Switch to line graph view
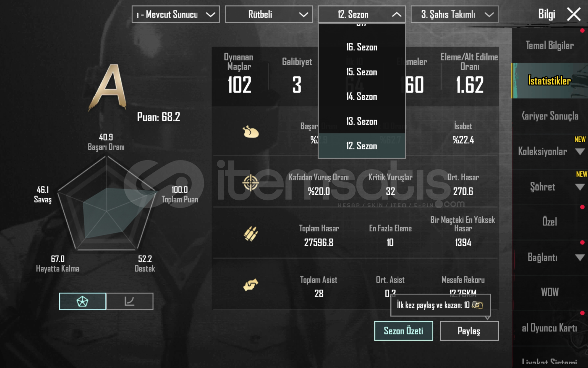588x368 pixels. click(130, 301)
